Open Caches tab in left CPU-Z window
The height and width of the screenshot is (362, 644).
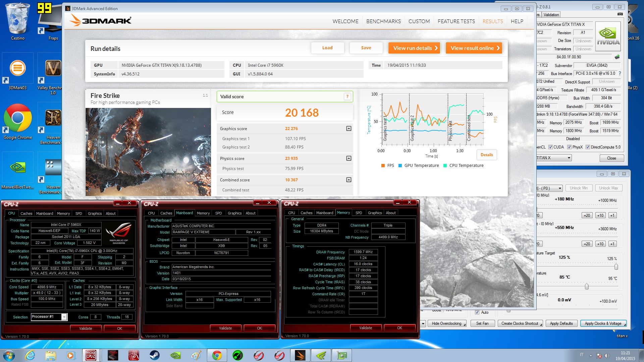click(x=26, y=214)
